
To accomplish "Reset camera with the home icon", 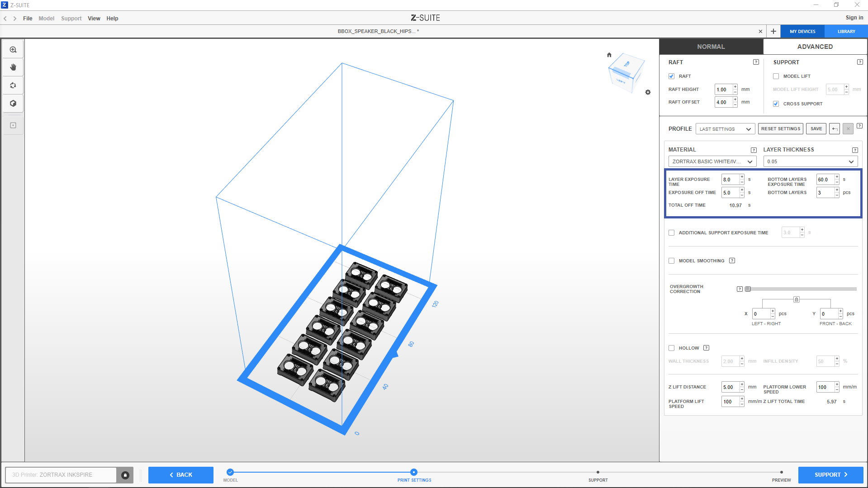I will 609,55.
